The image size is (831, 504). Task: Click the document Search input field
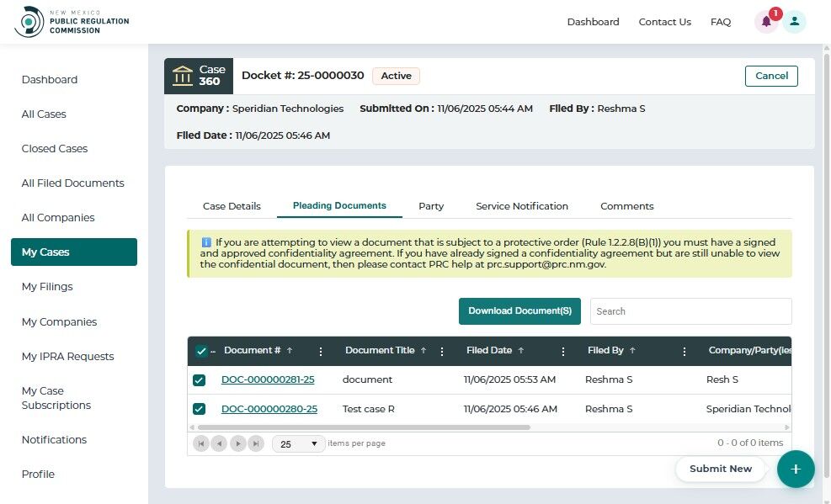pos(691,311)
